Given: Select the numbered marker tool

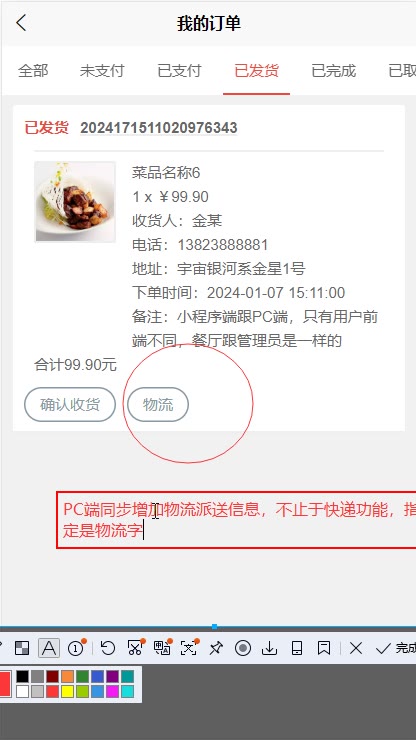Looking at the screenshot, I should coord(76,648).
